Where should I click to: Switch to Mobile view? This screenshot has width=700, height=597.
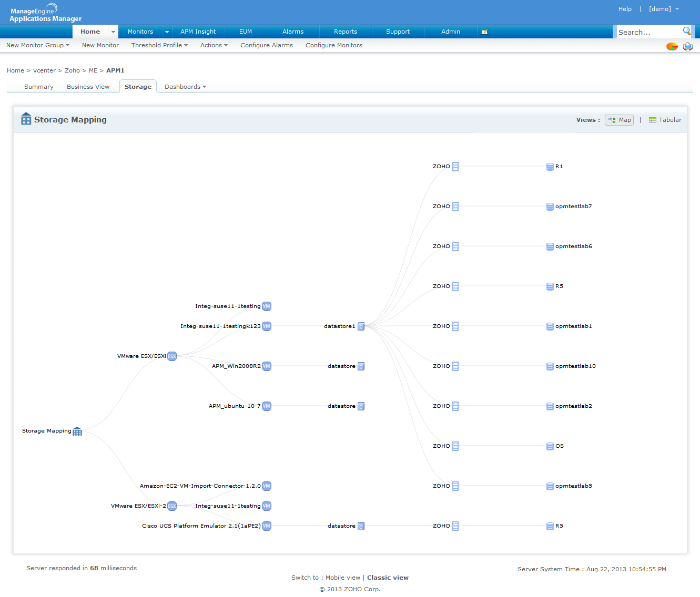pyautogui.click(x=343, y=578)
